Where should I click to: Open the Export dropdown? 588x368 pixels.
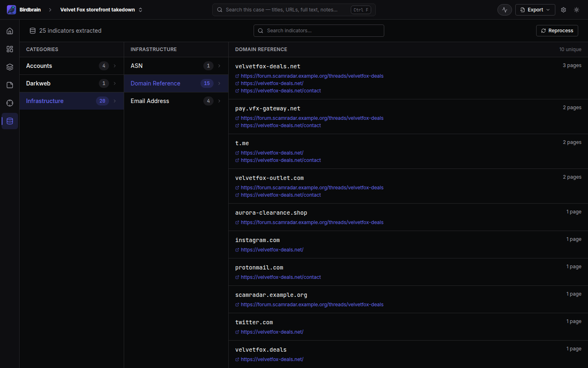pyautogui.click(x=535, y=10)
